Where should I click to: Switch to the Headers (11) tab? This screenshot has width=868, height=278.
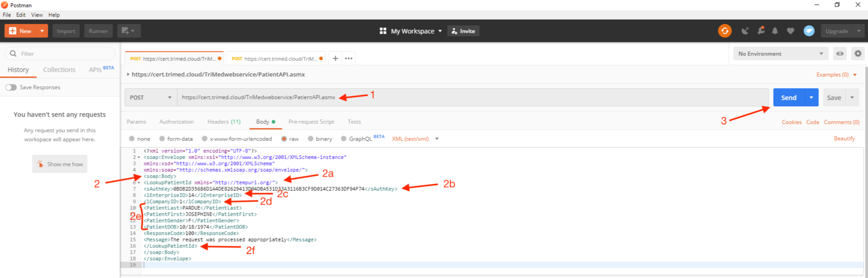click(x=224, y=122)
